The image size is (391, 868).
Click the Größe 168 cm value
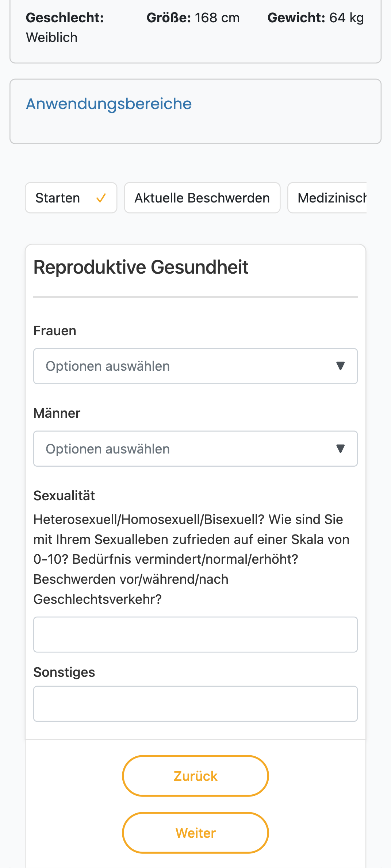[x=193, y=18]
